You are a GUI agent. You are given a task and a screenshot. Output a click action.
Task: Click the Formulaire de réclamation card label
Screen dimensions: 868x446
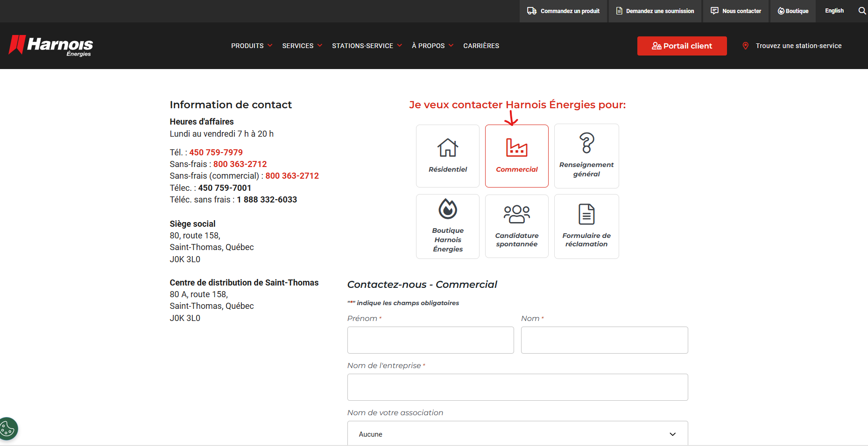(586, 240)
